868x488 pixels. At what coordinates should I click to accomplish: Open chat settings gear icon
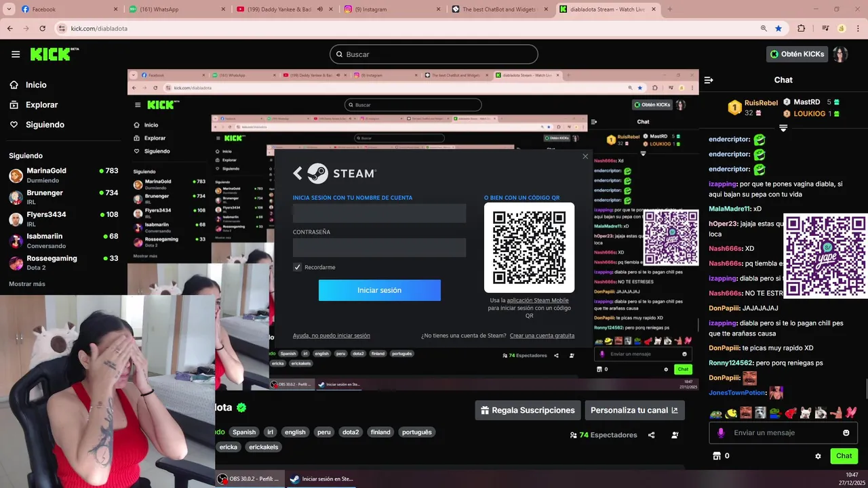point(818,456)
